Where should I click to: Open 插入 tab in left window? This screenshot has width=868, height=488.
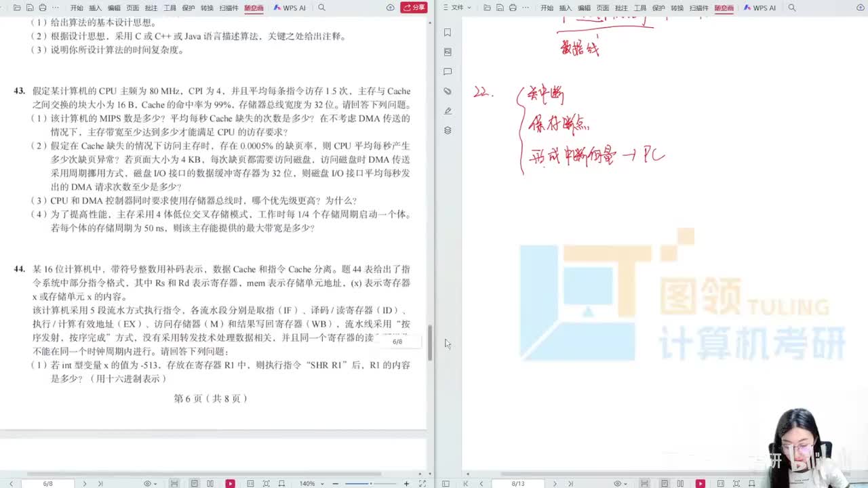pos(96,8)
